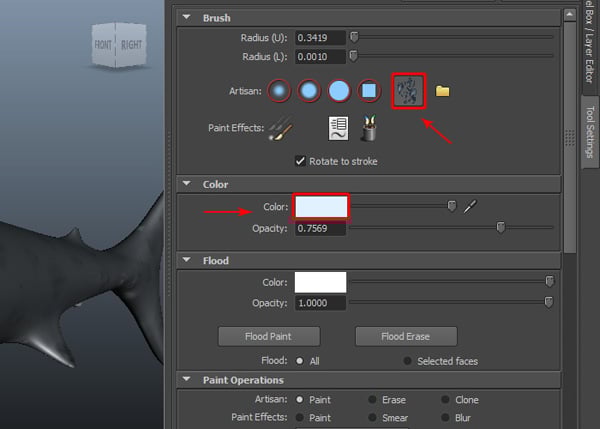The width and height of the screenshot is (600, 429).
Task: Collapse the Color section
Action: (186, 184)
